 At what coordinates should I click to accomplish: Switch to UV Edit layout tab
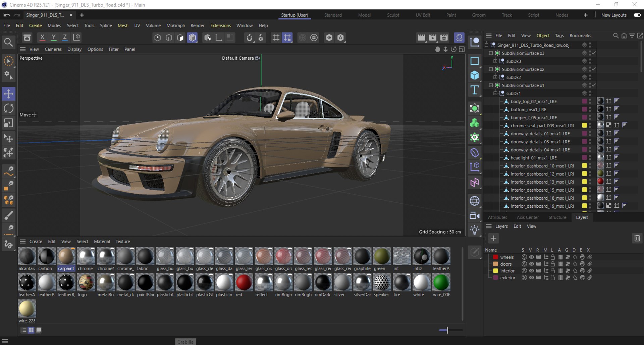tap(423, 15)
